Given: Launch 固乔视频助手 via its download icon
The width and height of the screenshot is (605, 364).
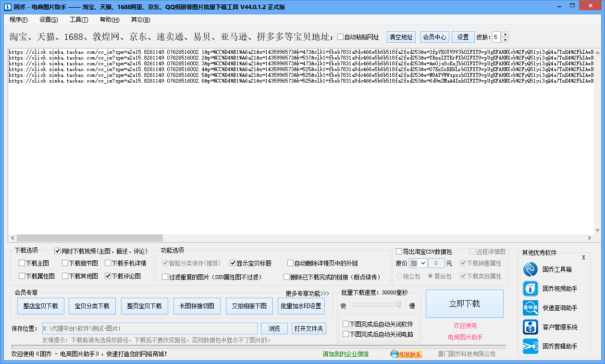Looking at the screenshot, I should [x=530, y=289].
